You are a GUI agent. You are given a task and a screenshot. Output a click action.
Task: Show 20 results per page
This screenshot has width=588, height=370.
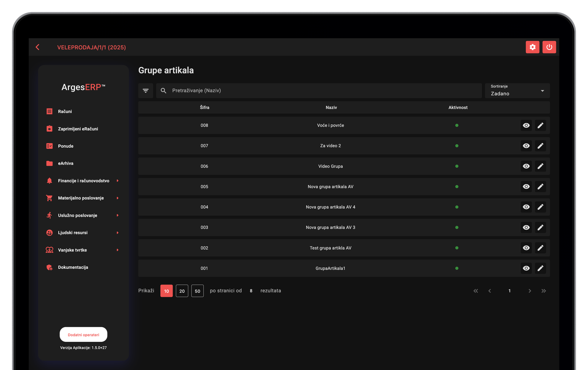tap(182, 291)
